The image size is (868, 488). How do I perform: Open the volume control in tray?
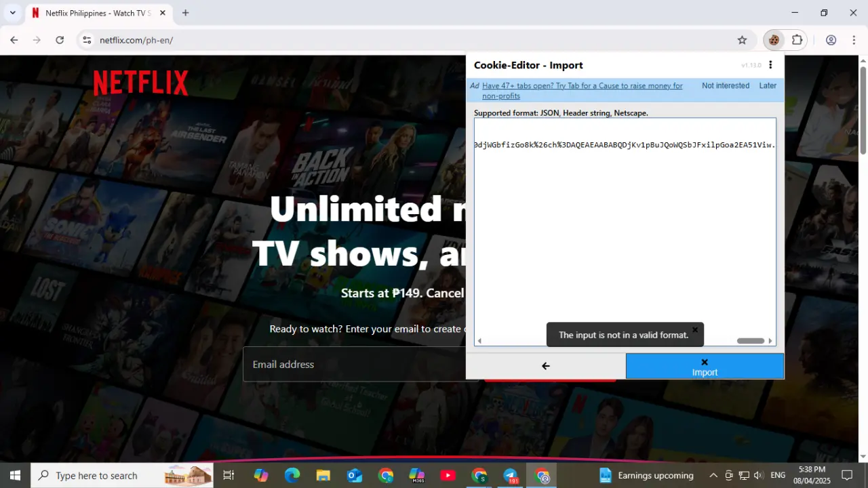pyautogui.click(x=758, y=475)
